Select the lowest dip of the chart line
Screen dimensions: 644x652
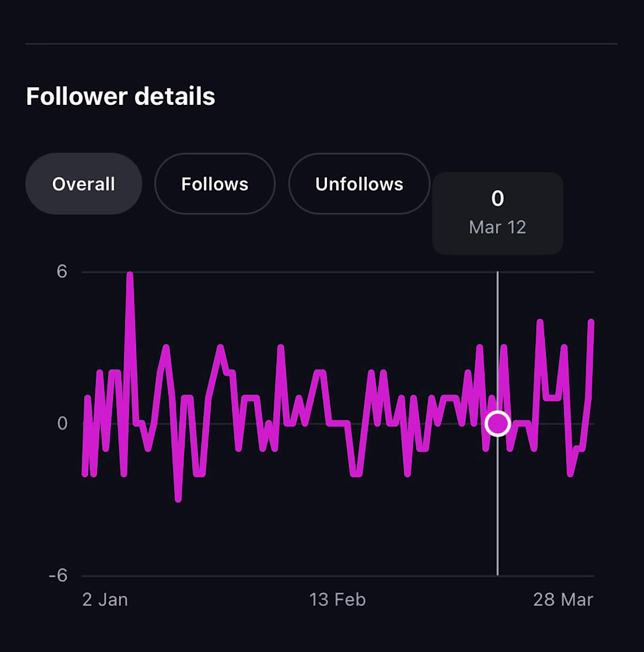coord(178,498)
